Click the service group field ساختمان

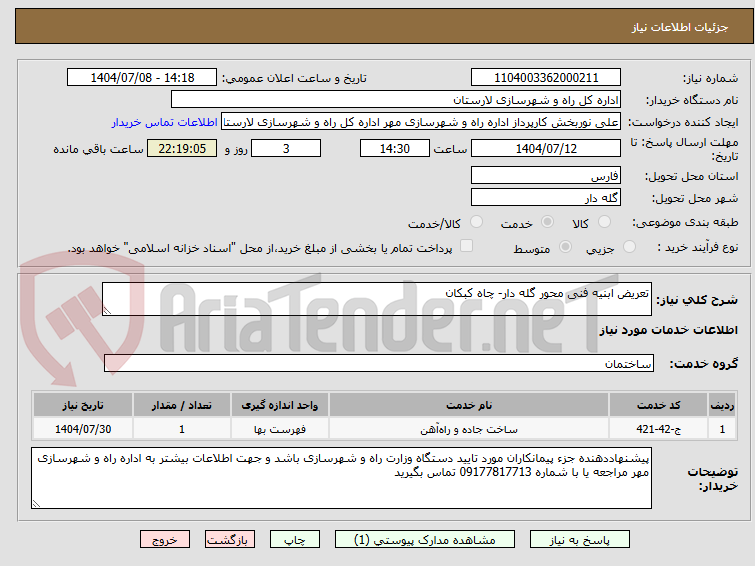(378, 363)
